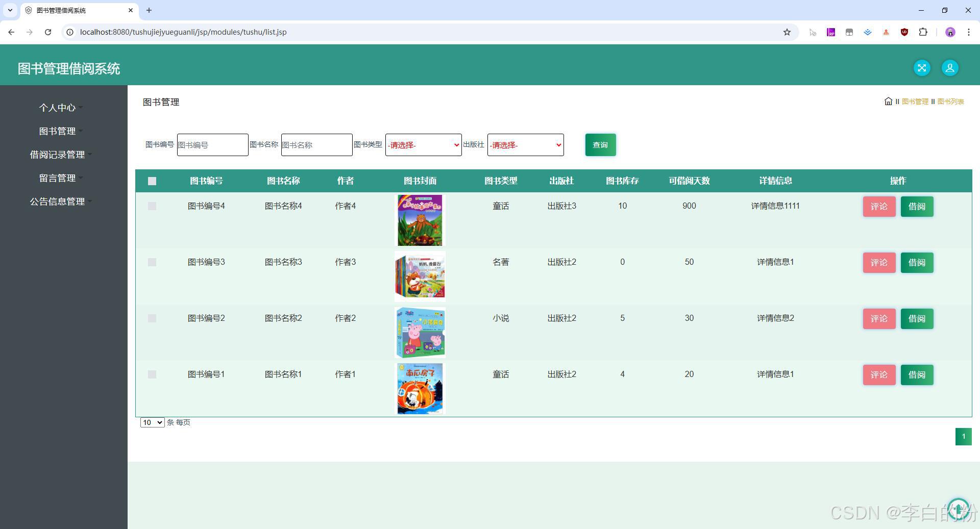
Task: Click the 小说 type cell
Action: (501, 318)
